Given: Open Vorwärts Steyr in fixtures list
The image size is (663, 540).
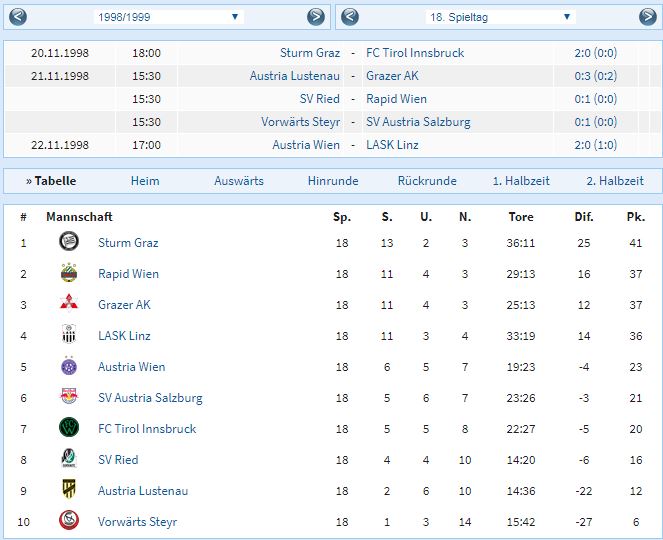Looking at the screenshot, I should (x=301, y=122).
